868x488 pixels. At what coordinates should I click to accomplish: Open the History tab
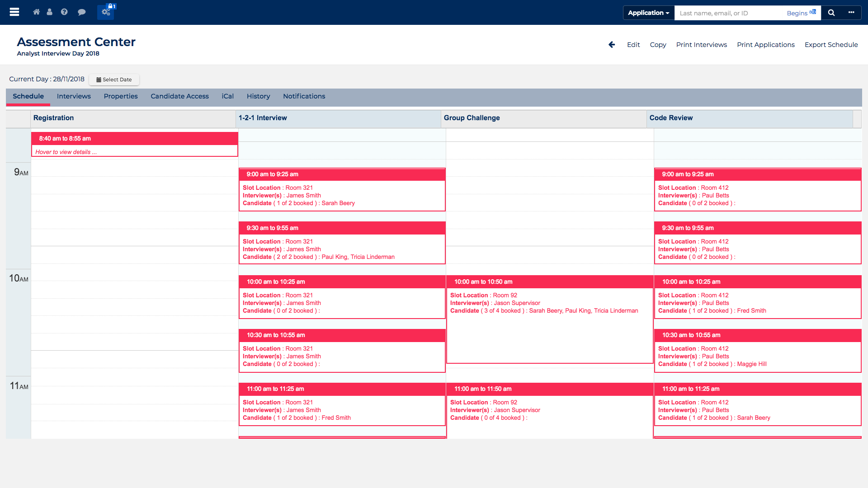click(x=258, y=96)
